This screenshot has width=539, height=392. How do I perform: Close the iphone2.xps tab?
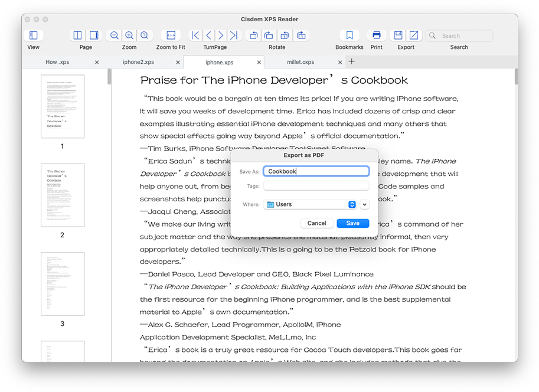[x=178, y=62]
